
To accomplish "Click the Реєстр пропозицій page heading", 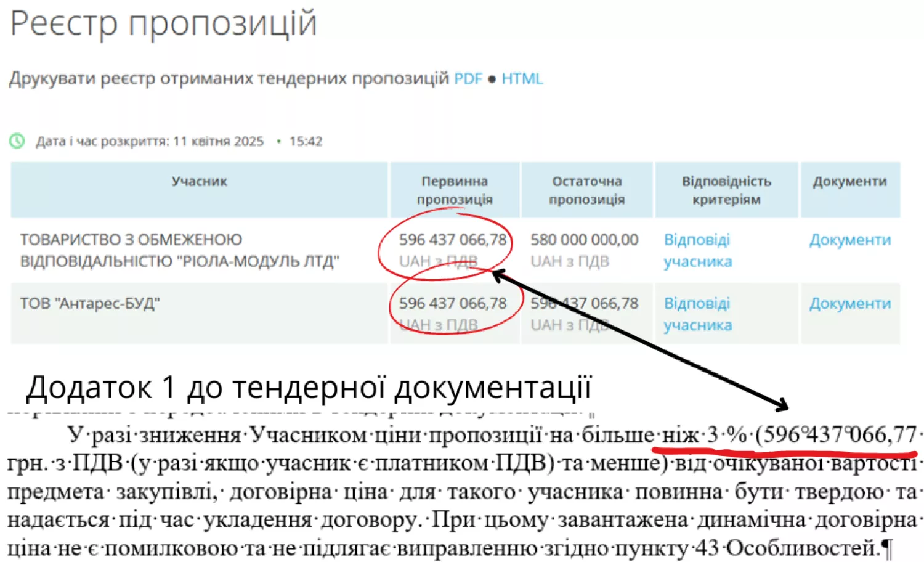I will tap(163, 23).
